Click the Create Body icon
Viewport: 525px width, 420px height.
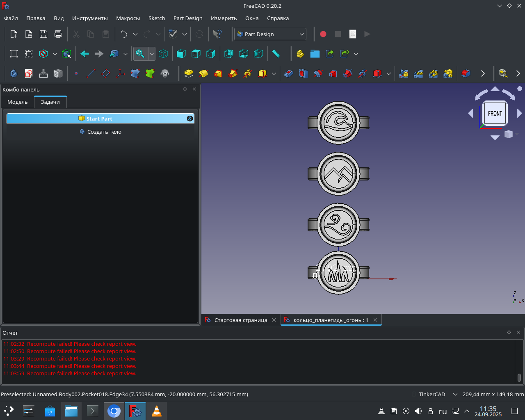[x=14, y=73]
